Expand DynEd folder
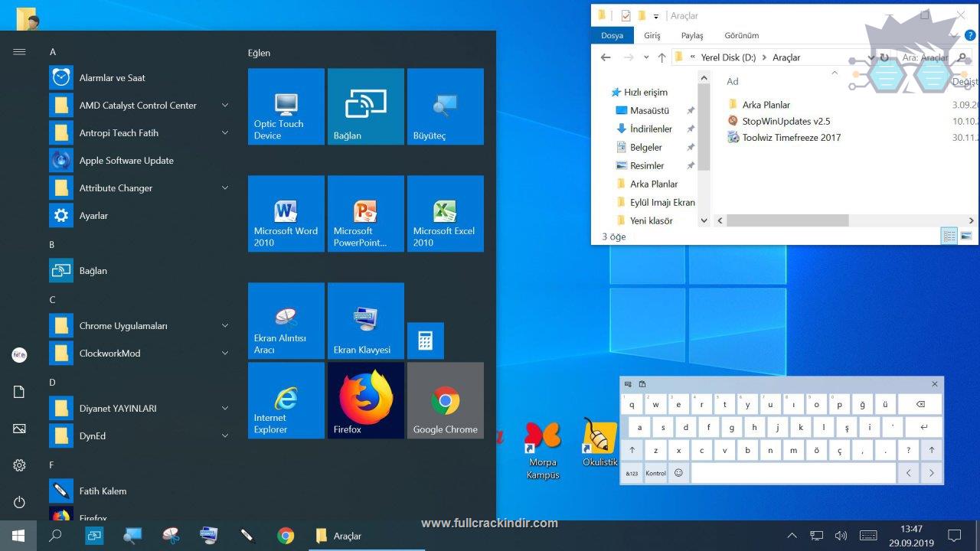 [225, 435]
